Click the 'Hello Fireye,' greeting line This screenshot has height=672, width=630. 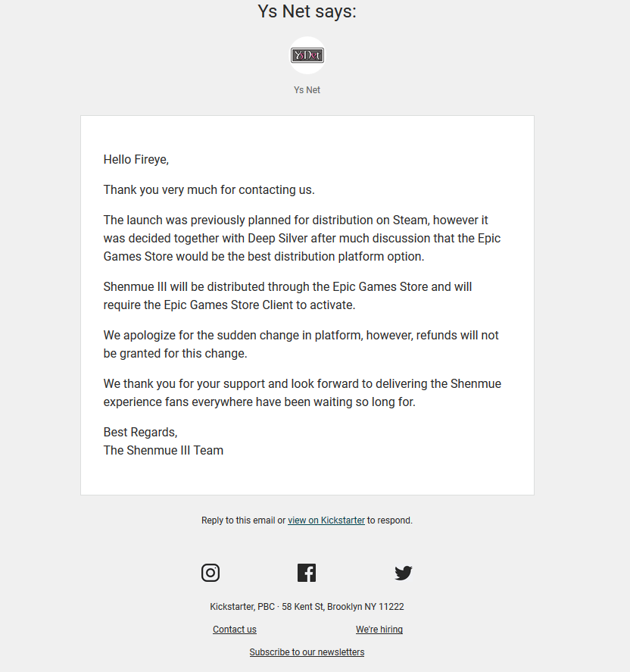[136, 159]
